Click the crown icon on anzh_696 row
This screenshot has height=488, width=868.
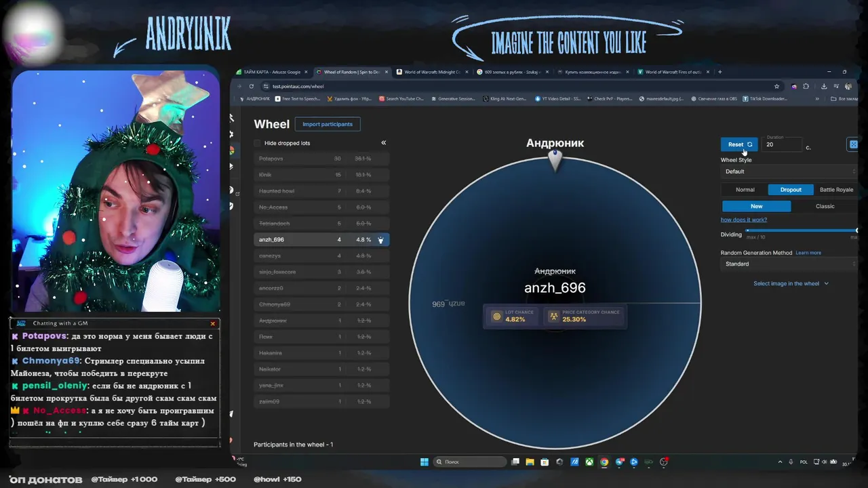pos(380,240)
